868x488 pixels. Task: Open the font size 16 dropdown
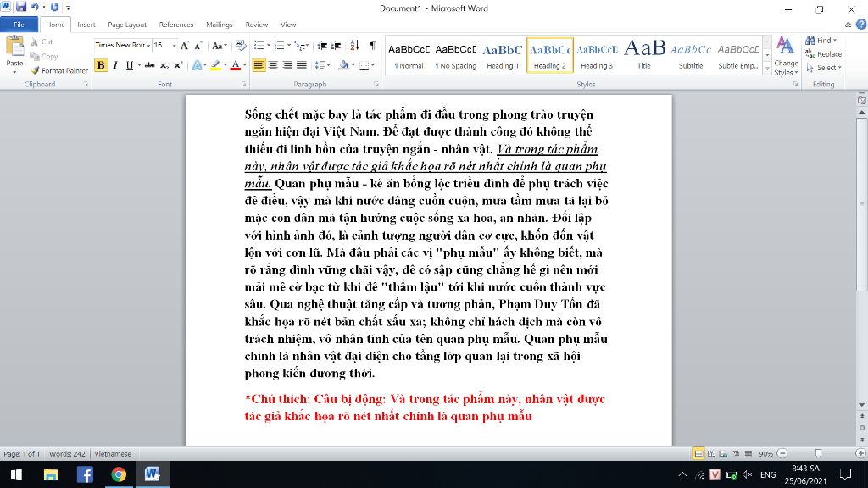[x=174, y=46]
